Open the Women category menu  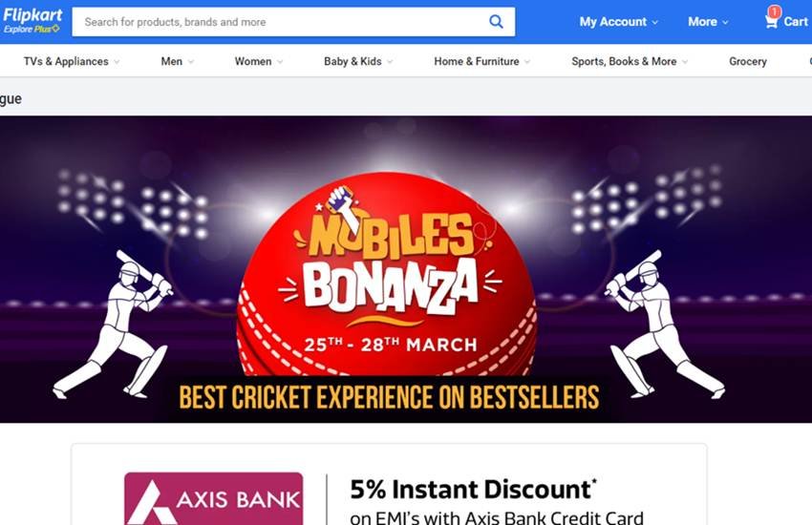pos(259,61)
